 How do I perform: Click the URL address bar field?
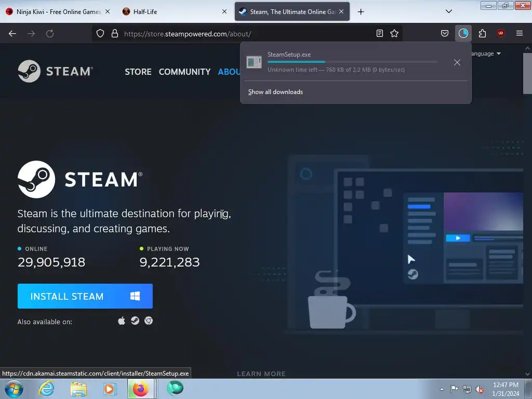click(x=247, y=34)
